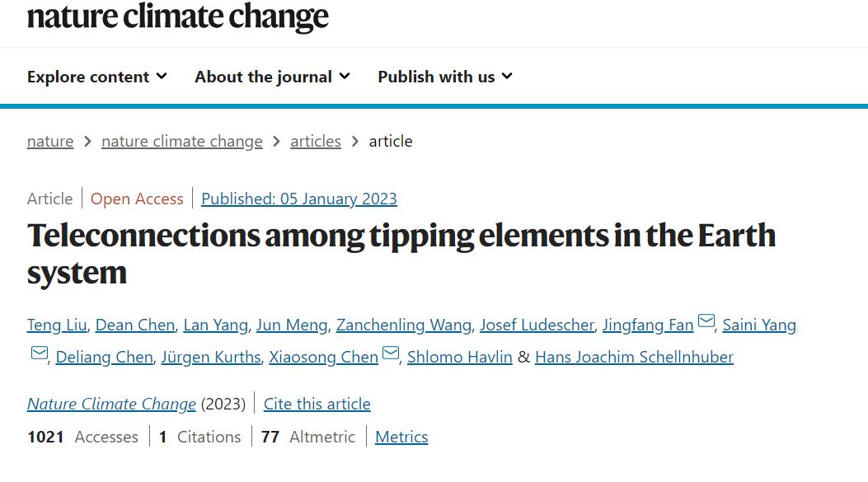
Task: Click the Published: 05 January 2023 link
Action: click(x=299, y=199)
